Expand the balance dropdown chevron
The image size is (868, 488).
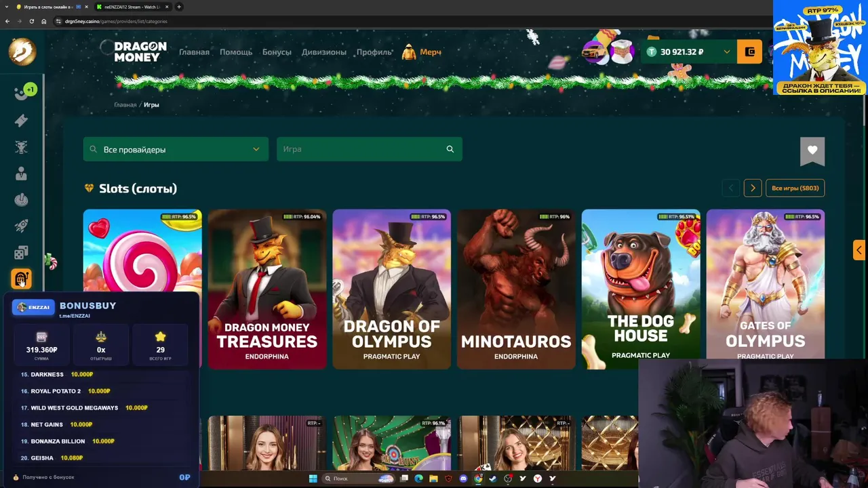click(x=727, y=52)
